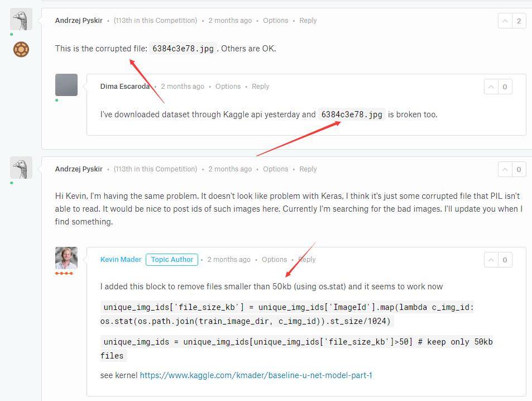Reply to Kevin Mader's comment
This screenshot has width=532, height=401.
(306, 259)
